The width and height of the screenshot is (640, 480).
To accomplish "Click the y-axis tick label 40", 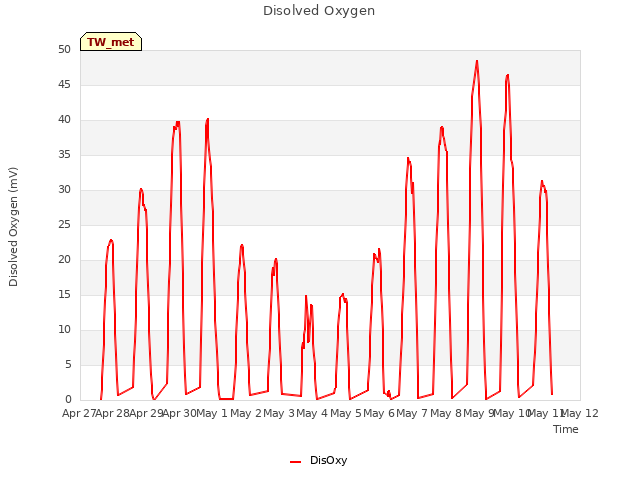I will (x=64, y=120).
